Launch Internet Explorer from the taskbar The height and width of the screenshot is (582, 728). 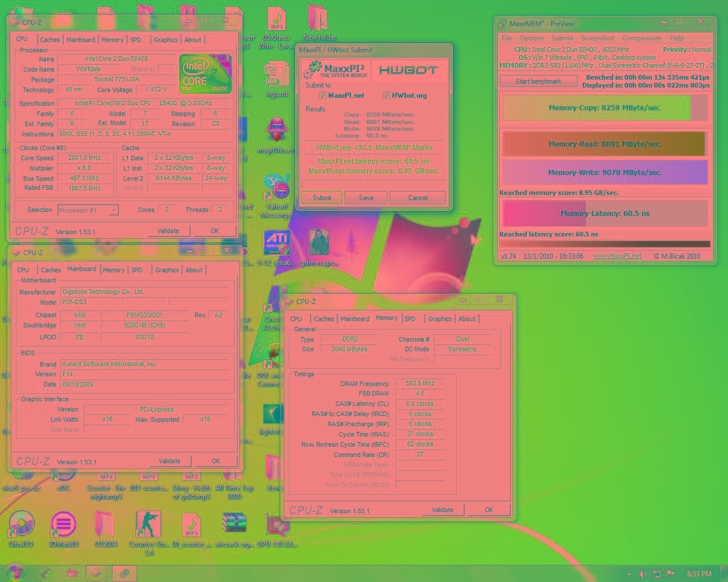[45, 573]
